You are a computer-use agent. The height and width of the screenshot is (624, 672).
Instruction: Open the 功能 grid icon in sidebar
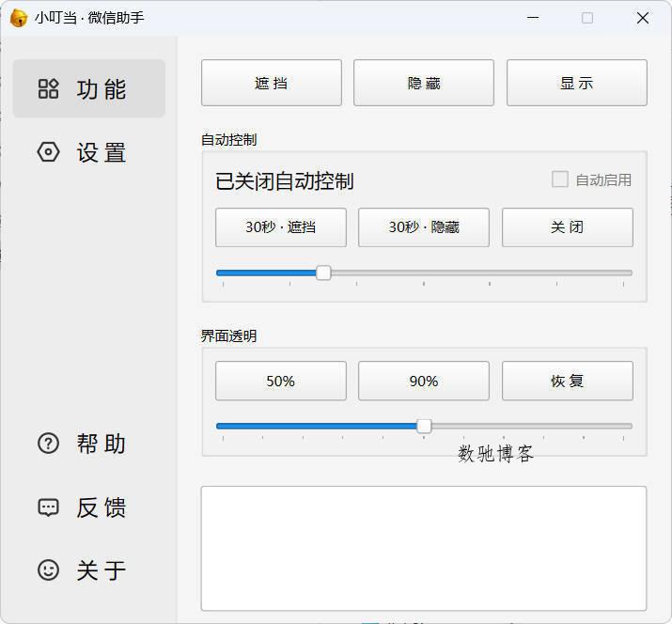pos(48,88)
